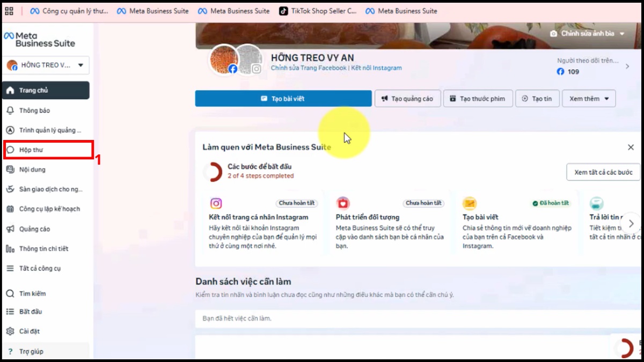Close the Làm quen với Meta panel
Screen dimensions: 644x362
631,147
